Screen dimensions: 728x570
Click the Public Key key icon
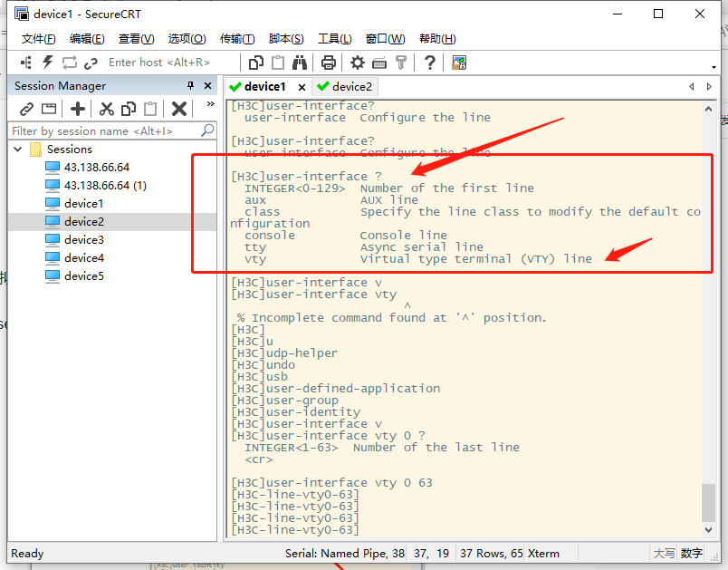pyautogui.click(x=401, y=63)
